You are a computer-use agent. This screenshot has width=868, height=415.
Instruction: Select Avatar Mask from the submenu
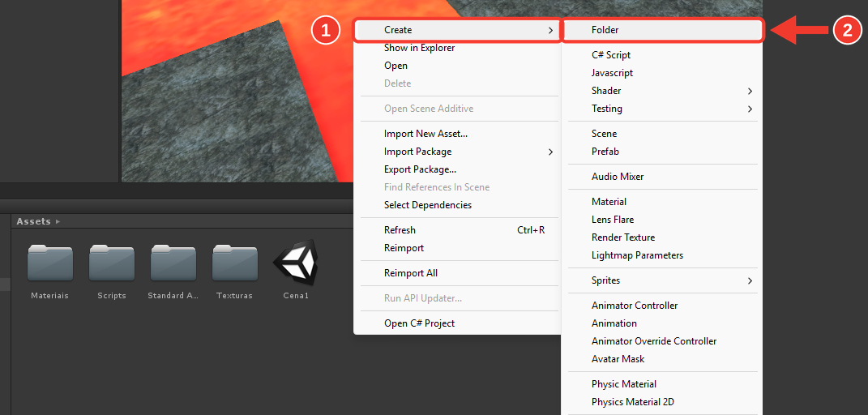(x=662, y=358)
